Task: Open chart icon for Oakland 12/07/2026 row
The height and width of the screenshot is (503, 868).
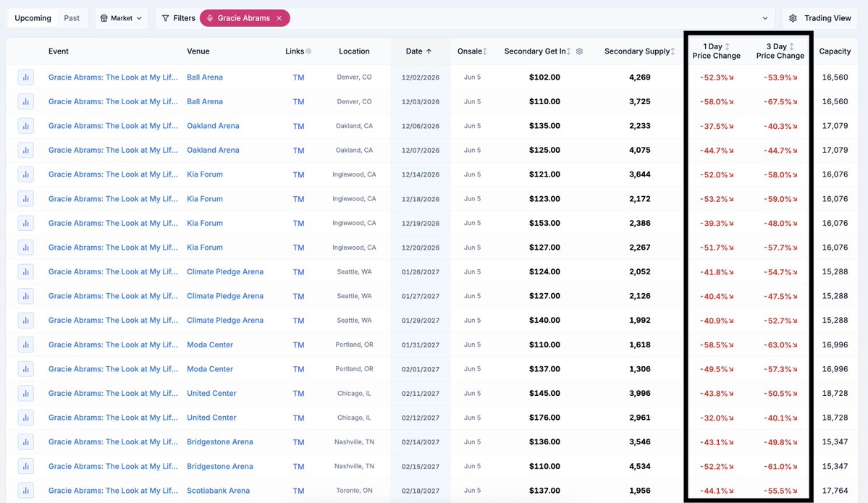Action: click(x=25, y=150)
